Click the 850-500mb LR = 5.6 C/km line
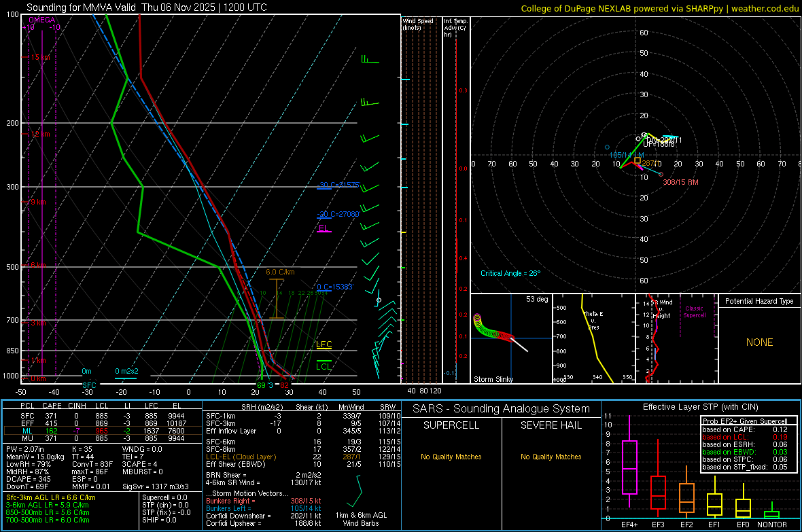802x532 pixels. coord(48,512)
